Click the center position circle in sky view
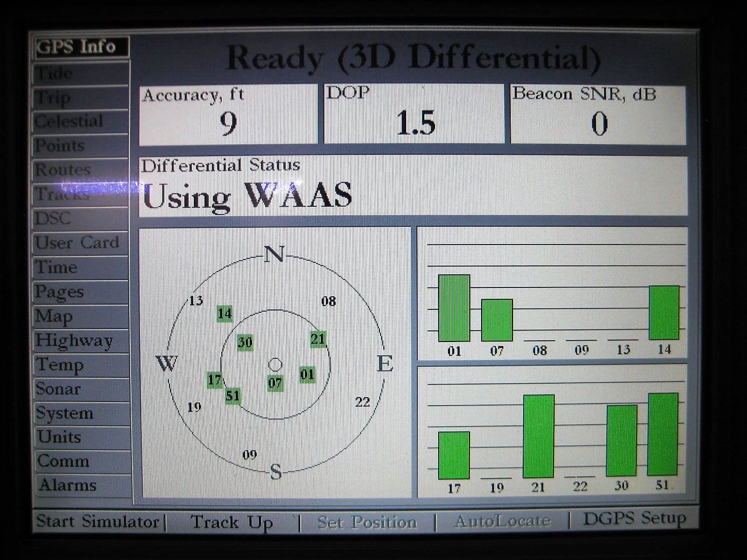 point(275,364)
